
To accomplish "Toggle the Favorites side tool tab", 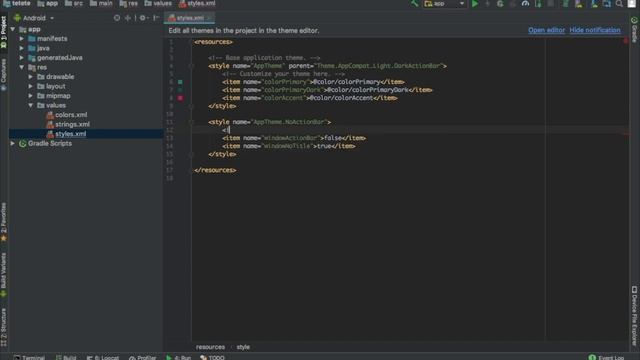I will (4, 222).
